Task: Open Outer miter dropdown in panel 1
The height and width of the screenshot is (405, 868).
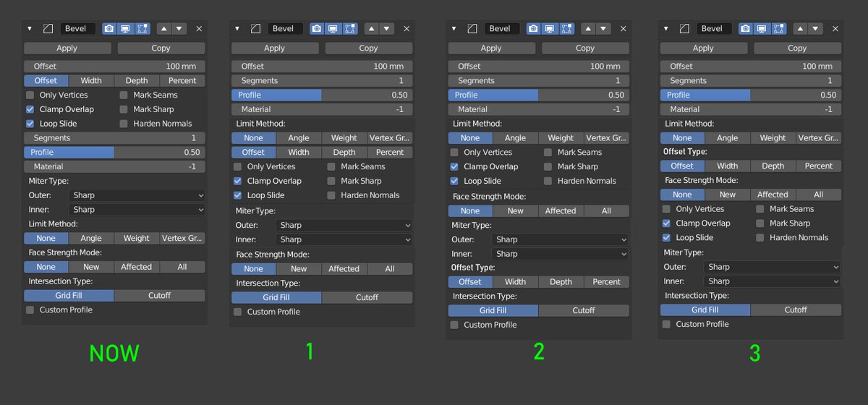Action: point(344,225)
